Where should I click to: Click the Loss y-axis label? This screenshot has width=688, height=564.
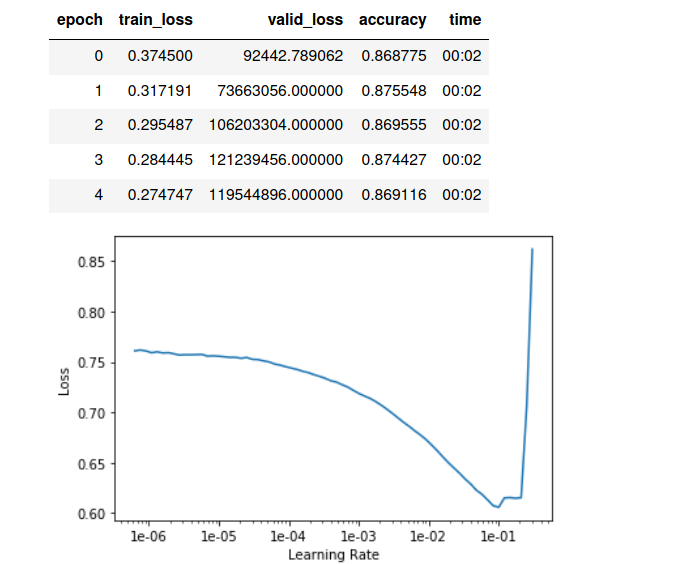tap(65, 379)
